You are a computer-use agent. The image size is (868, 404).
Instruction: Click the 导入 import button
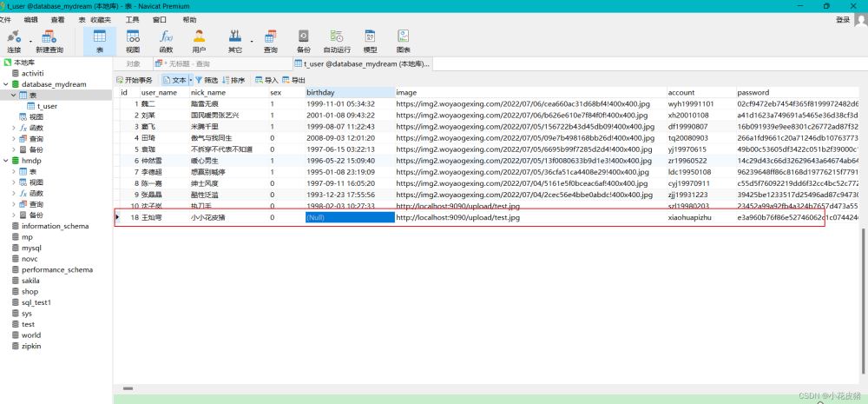[x=266, y=80]
